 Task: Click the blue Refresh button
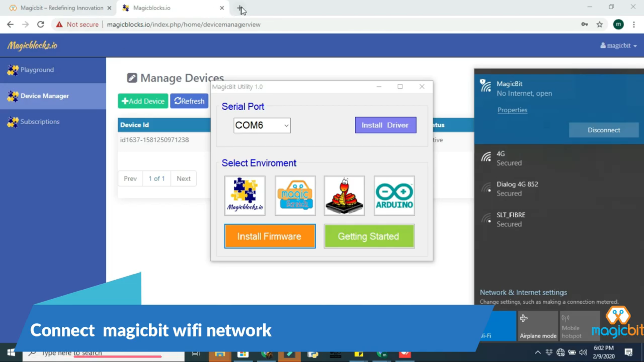(189, 101)
